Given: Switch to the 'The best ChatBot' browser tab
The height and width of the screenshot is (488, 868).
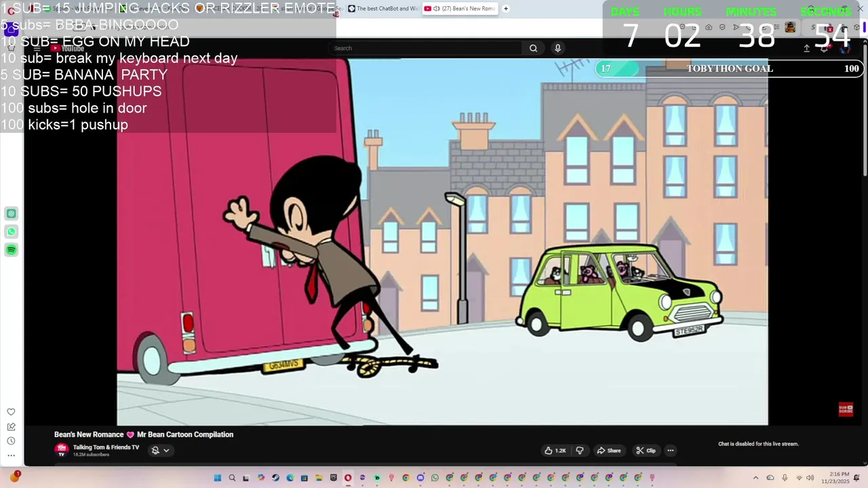Looking at the screenshot, I should pos(382,9).
